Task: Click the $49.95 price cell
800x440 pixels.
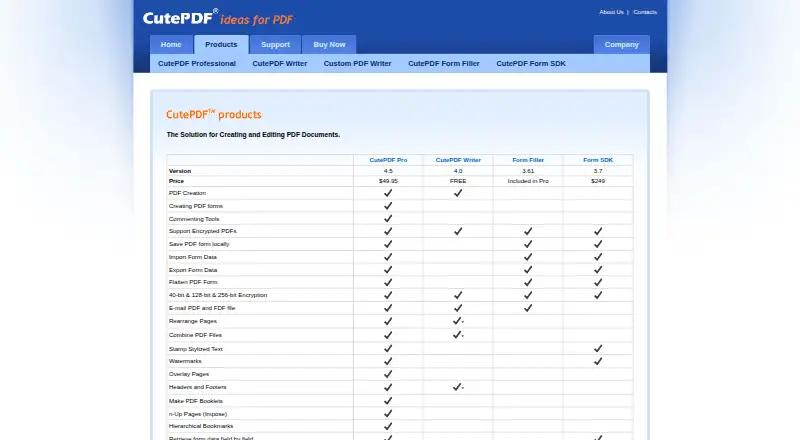Action: (x=388, y=181)
